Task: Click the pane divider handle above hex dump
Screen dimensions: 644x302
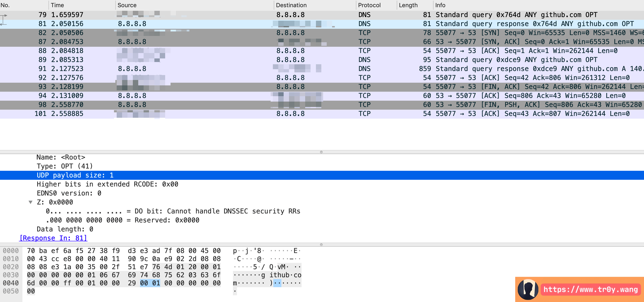Action: (x=321, y=244)
